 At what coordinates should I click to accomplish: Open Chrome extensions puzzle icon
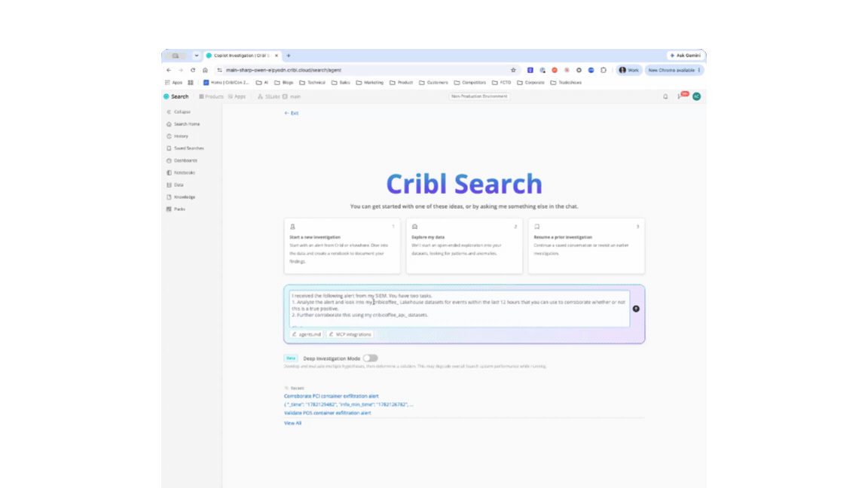(x=604, y=70)
